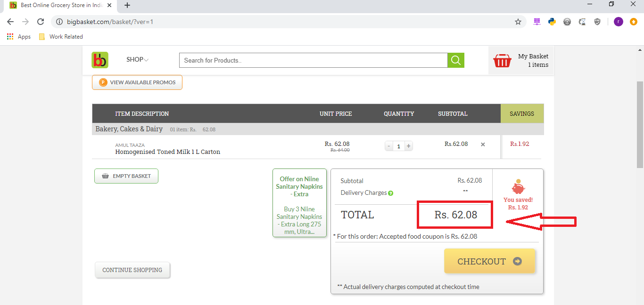Click the Delivery Charges help icon

(x=391, y=193)
